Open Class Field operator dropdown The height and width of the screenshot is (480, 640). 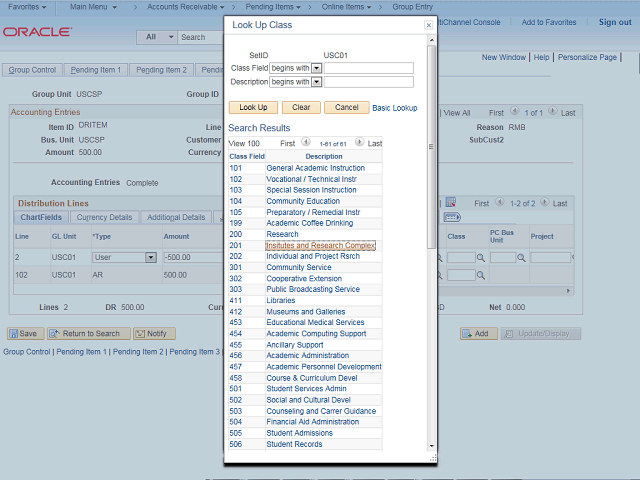point(316,68)
